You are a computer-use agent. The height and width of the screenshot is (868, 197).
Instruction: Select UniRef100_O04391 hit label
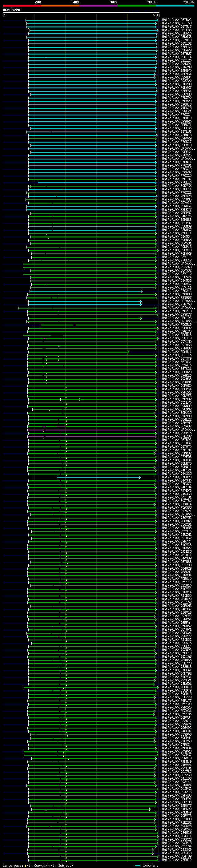[x=177, y=64]
